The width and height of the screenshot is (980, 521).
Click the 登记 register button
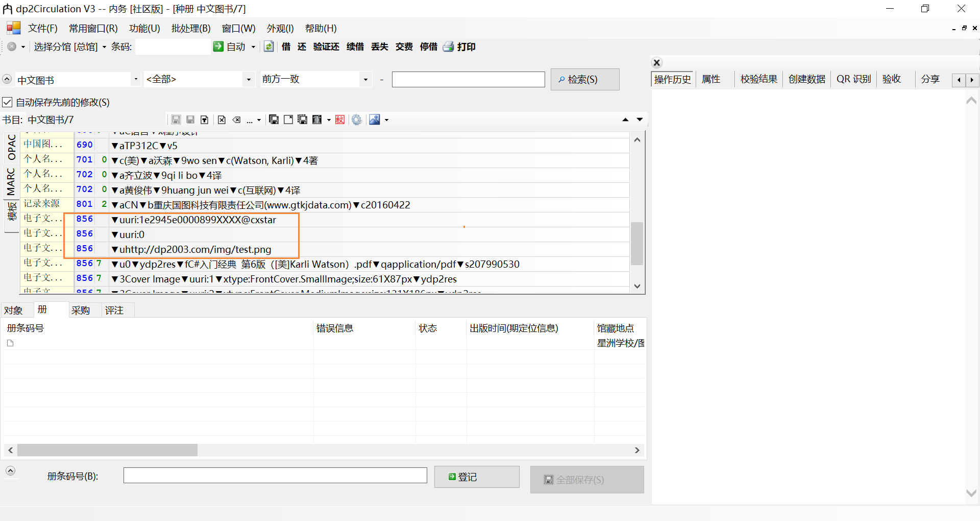[x=476, y=477]
